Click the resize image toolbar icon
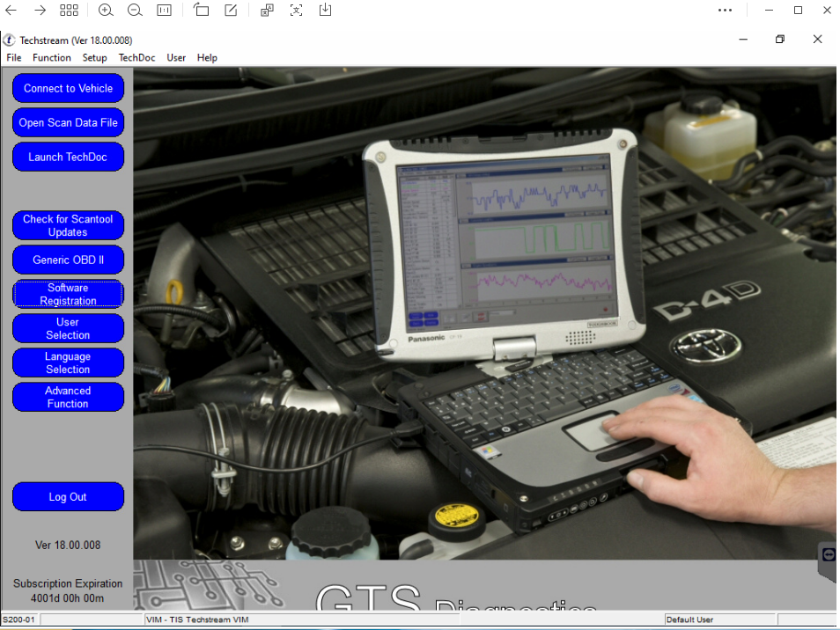This screenshot has height=630, width=840. pos(267,11)
